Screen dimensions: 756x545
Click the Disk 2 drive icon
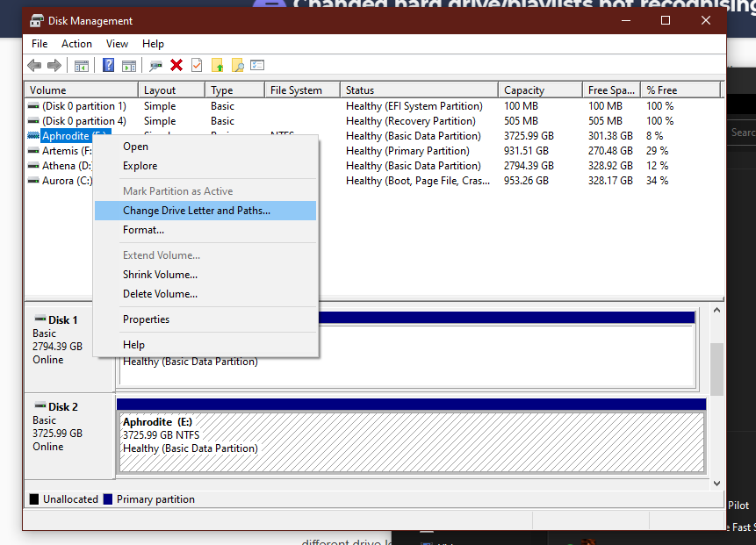tap(40, 405)
